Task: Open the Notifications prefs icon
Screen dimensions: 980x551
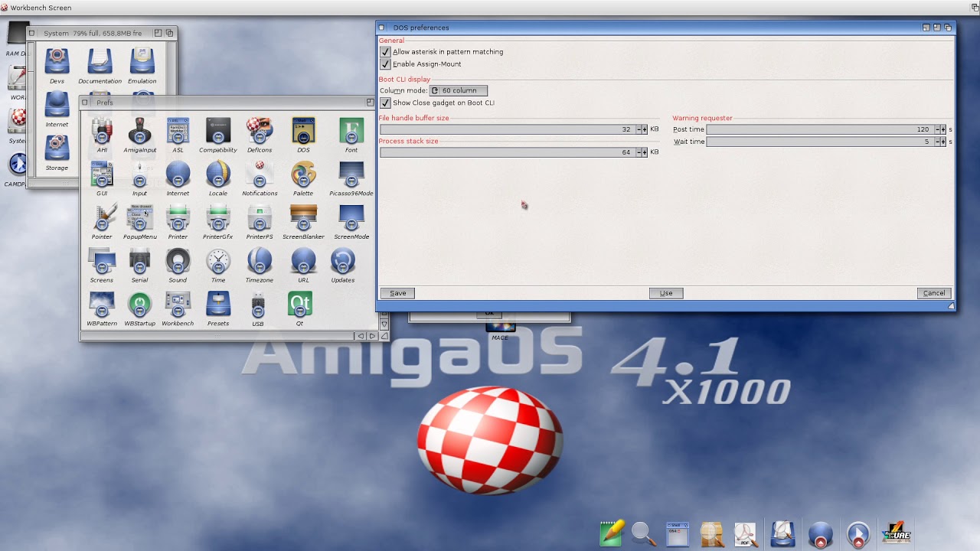Action: click(260, 175)
